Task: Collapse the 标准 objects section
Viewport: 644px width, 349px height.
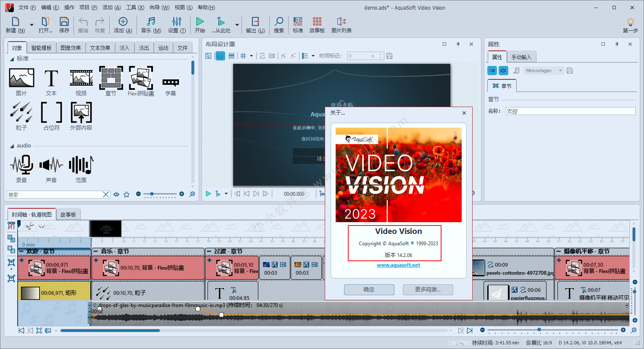Action: [x=12, y=59]
